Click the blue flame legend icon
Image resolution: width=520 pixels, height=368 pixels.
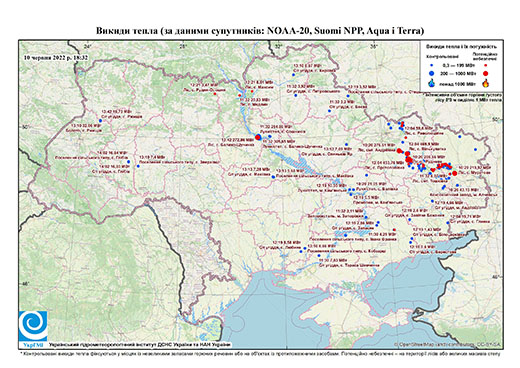coord(432,83)
